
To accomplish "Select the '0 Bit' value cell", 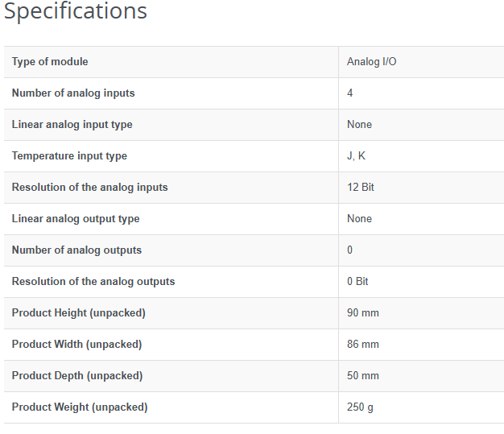I will click(358, 282).
